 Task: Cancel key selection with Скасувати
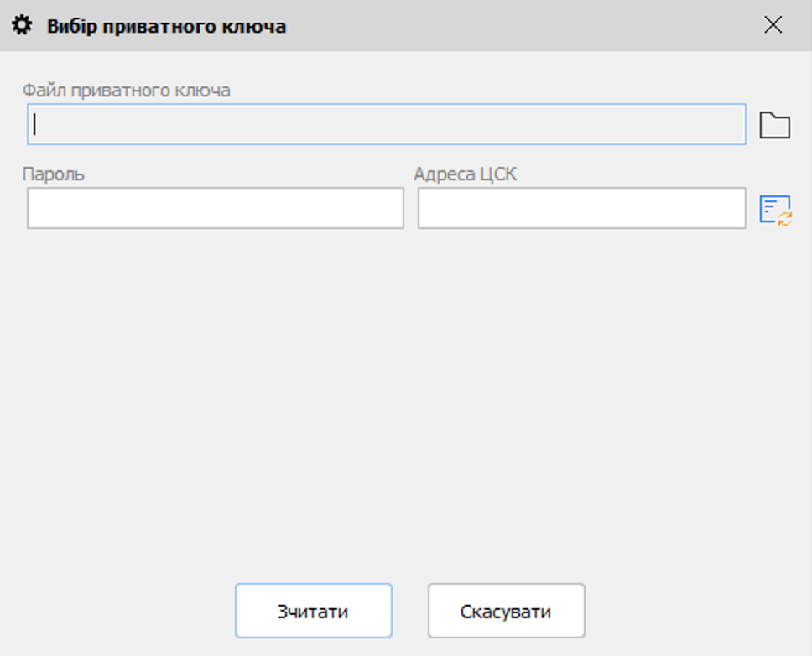(x=506, y=611)
